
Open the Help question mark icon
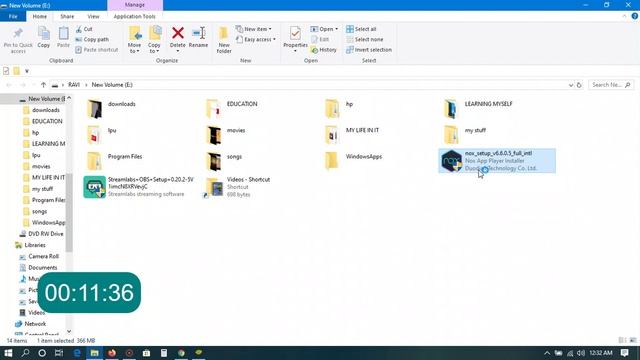click(x=635, y=16)
